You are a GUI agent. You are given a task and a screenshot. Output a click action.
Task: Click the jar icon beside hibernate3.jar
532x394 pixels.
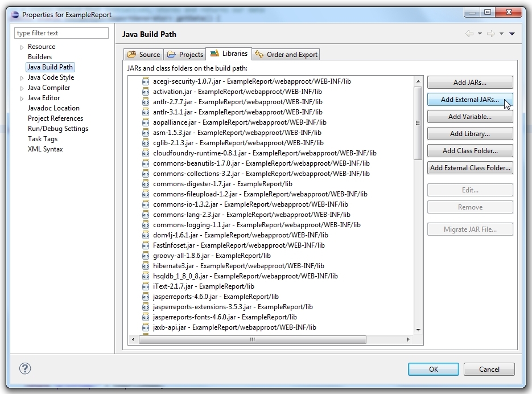click(146, 266)
